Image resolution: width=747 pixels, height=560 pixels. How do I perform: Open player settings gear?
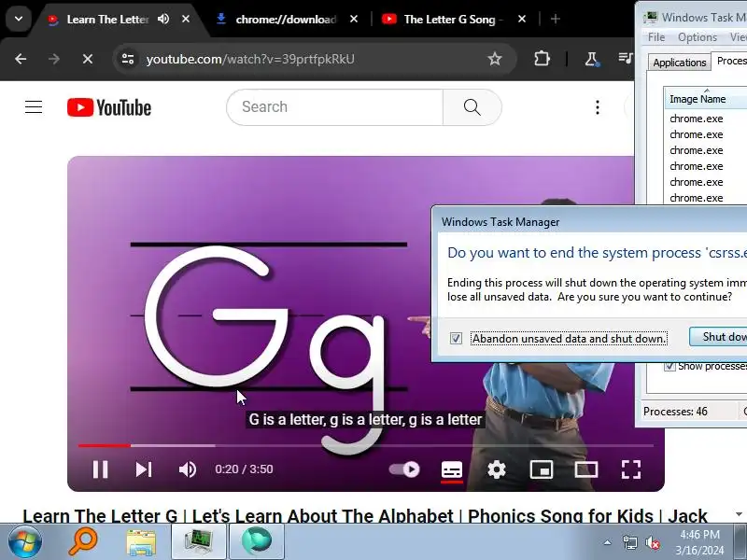tap(497, 469)
